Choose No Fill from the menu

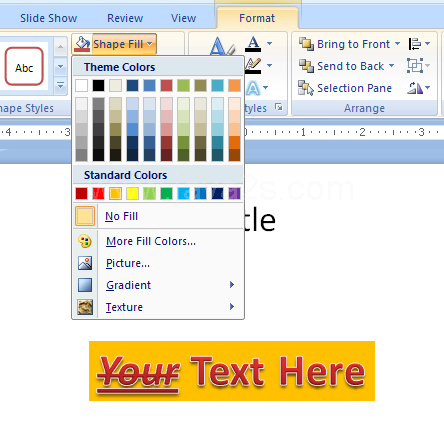pyautogui.click(x=158, y=216)
